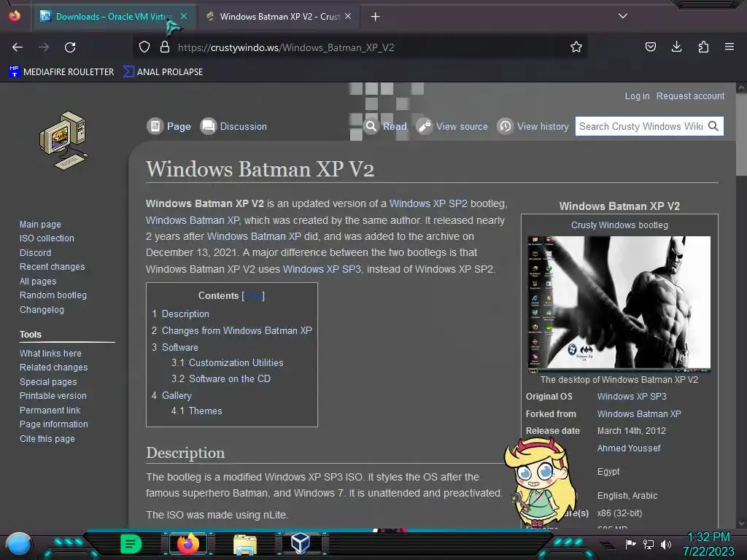Select the Windows Batman XP V2 browser tab
The height and width of the screenshot is (560, 747).
(279, 16)
